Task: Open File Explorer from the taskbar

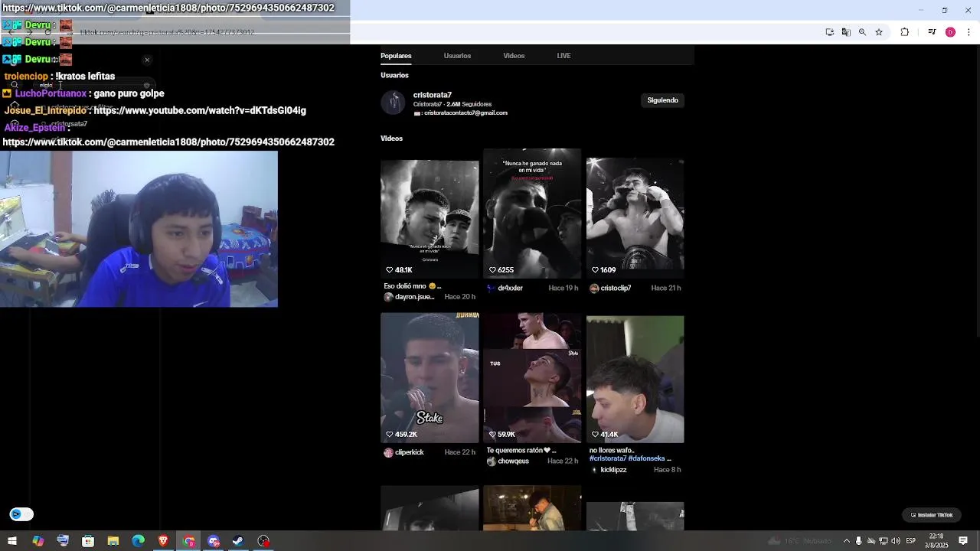Action: 113,541
